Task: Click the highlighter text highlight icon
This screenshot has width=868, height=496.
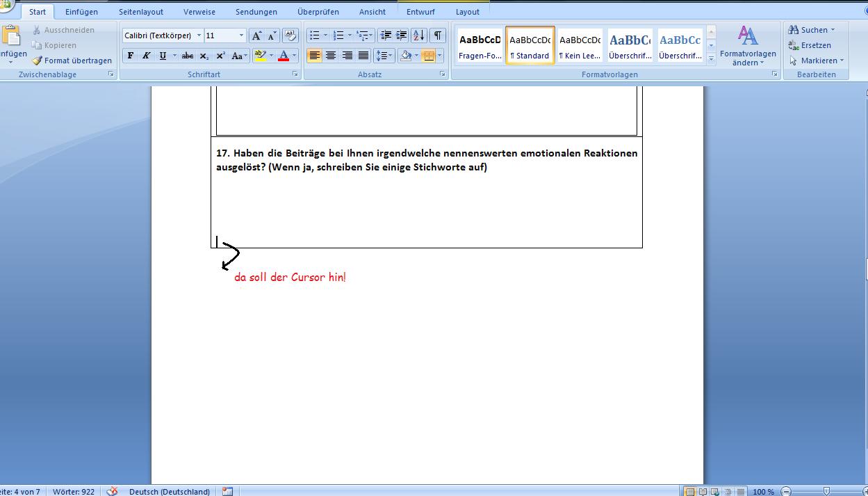Action: coord(260,56)
